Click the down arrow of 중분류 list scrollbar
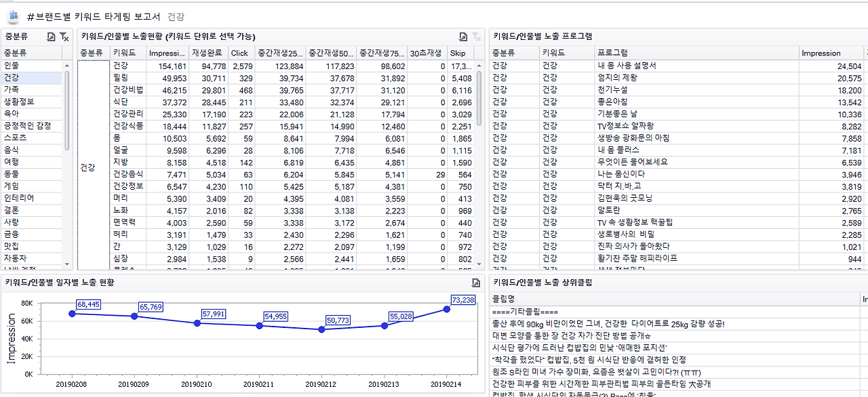868x397 pixels. coord(66,264)
